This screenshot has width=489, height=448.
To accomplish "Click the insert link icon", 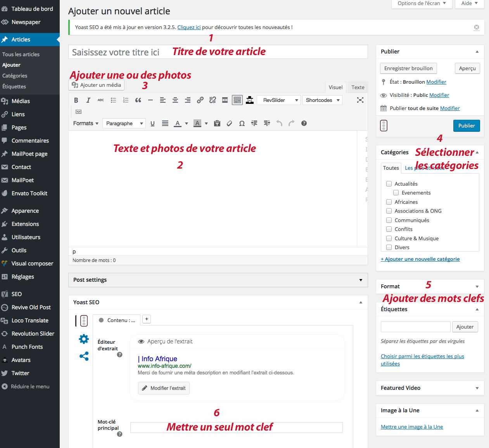I will click(x=200, y=100).
